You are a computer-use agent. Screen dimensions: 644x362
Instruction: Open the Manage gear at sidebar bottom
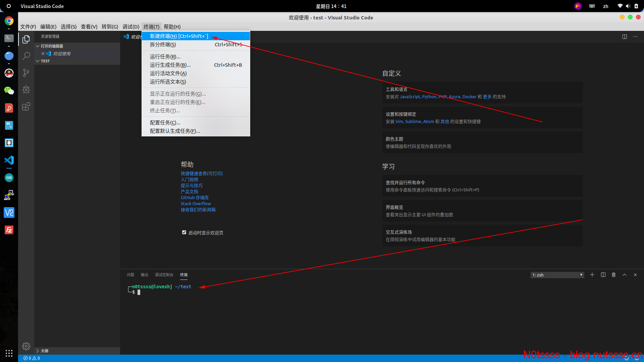[x=26, y=346]
